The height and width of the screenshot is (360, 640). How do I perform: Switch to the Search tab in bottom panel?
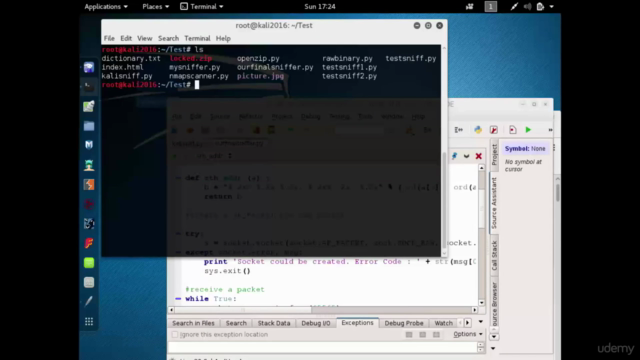236,323
